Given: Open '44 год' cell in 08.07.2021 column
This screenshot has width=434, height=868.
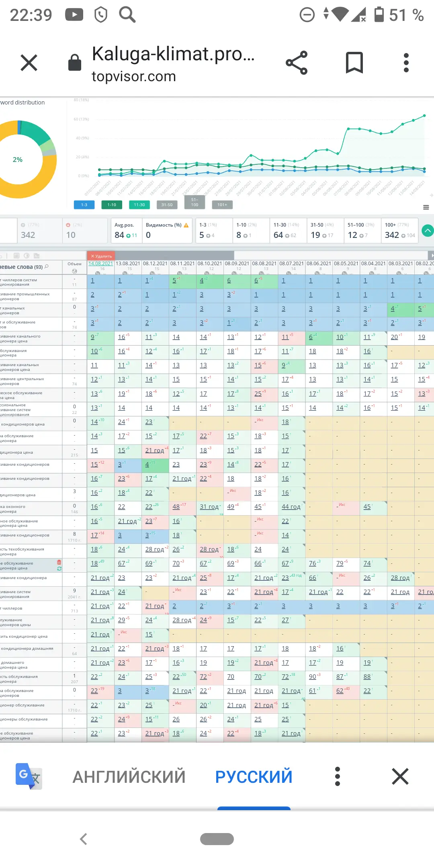Looking at the screenshot, I should (x=291, y=507).
